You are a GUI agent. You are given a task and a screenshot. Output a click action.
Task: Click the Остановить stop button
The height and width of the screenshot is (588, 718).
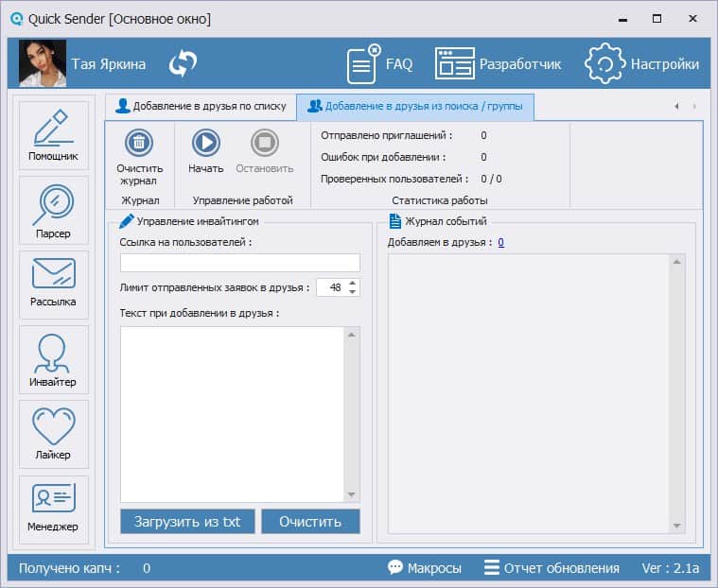[x=265, y=143]
